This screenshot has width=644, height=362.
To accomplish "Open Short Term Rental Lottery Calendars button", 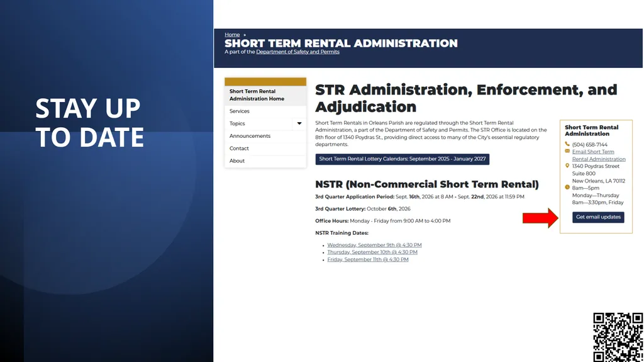I will pyautogui.click(x=402, y=159).
